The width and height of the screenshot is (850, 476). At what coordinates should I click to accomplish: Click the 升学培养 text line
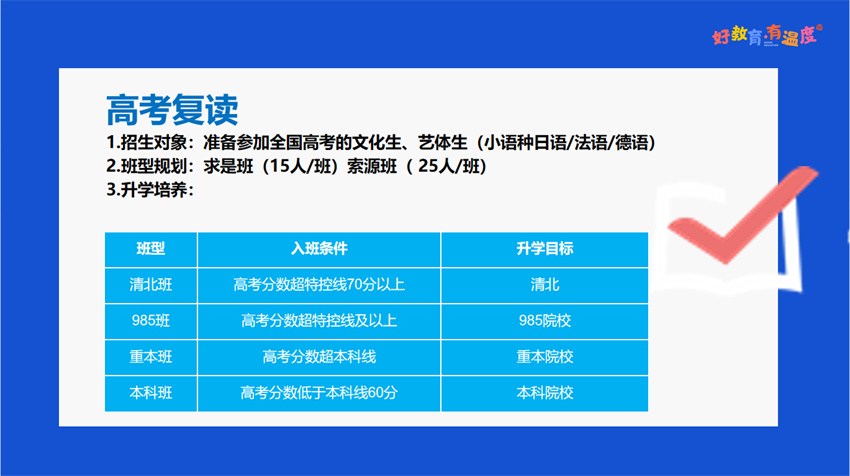150,189
